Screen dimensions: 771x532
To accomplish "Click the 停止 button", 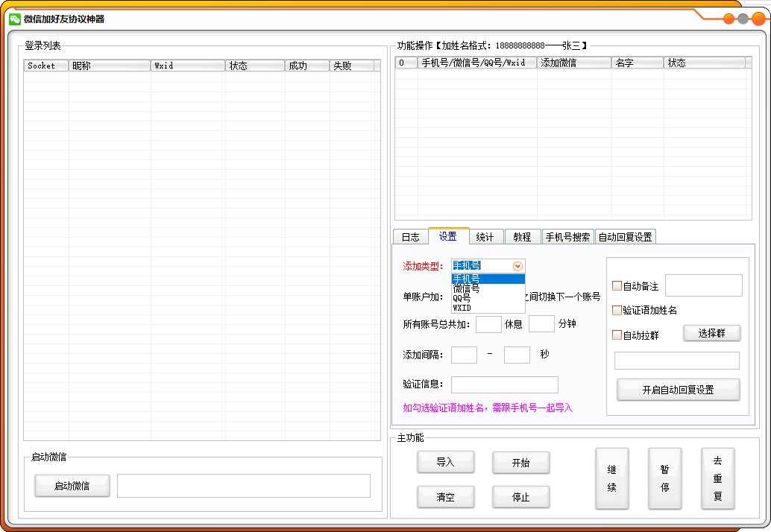I will click(x=520, y=497).
